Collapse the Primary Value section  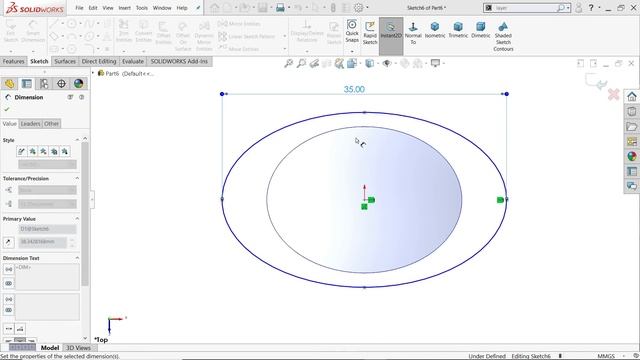(x=77, y=219)
